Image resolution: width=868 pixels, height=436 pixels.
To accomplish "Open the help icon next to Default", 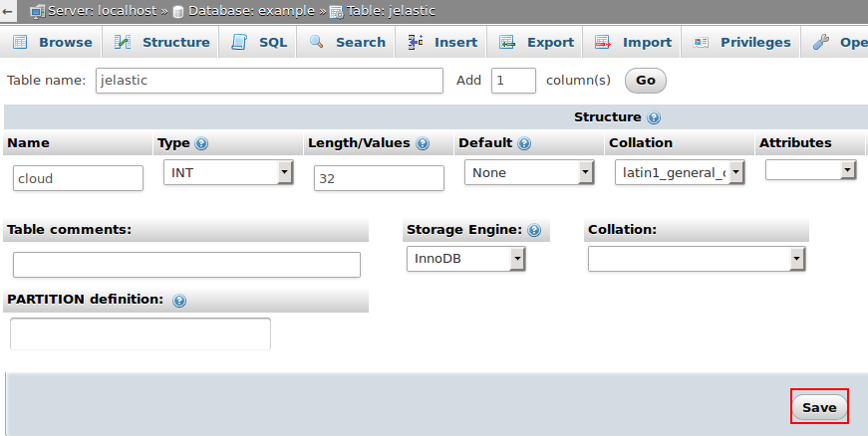I will coord(524,143).
